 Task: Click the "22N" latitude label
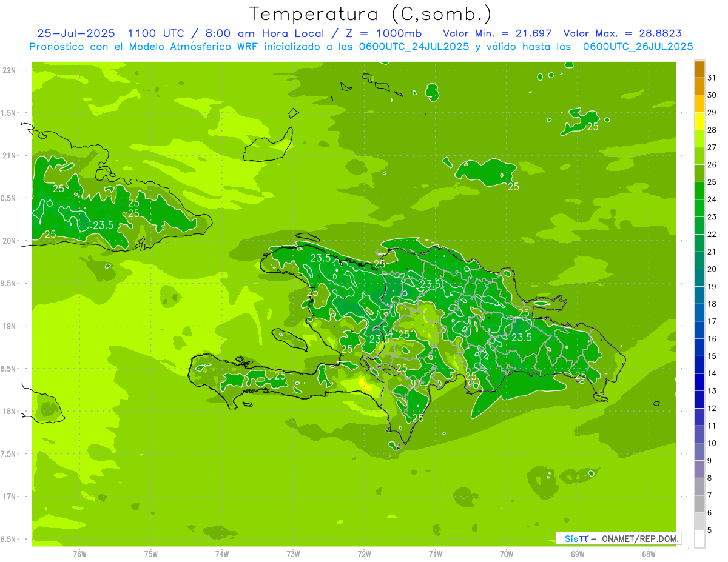(8, 70)
